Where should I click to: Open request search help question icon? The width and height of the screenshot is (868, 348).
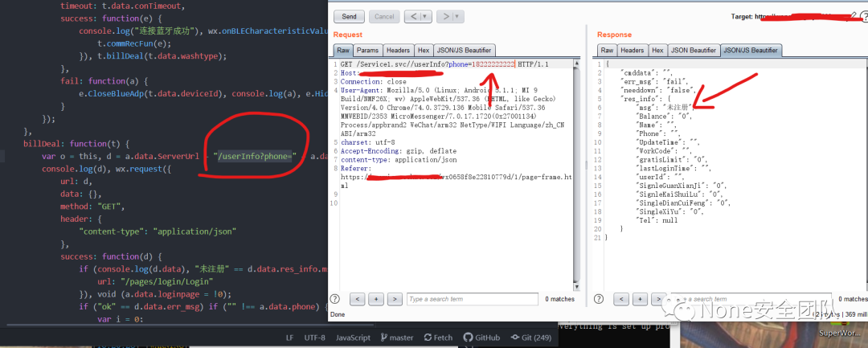[x=335, y=299]
